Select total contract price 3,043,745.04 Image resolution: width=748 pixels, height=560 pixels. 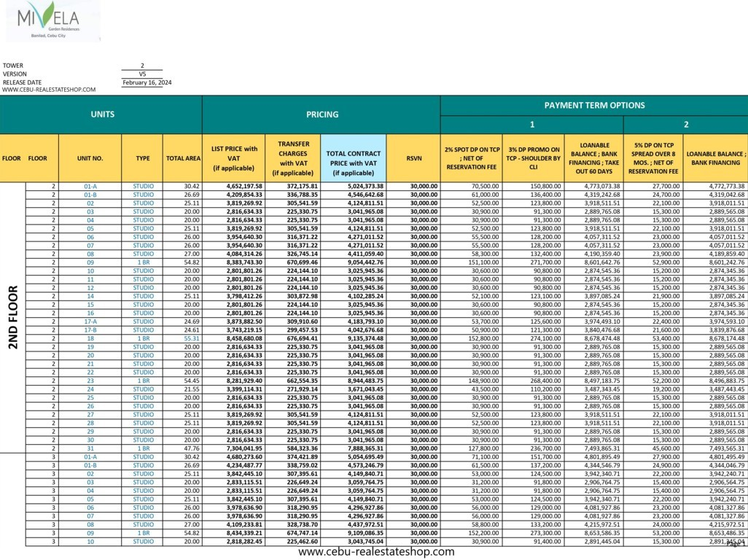click(x=365, y=542)
